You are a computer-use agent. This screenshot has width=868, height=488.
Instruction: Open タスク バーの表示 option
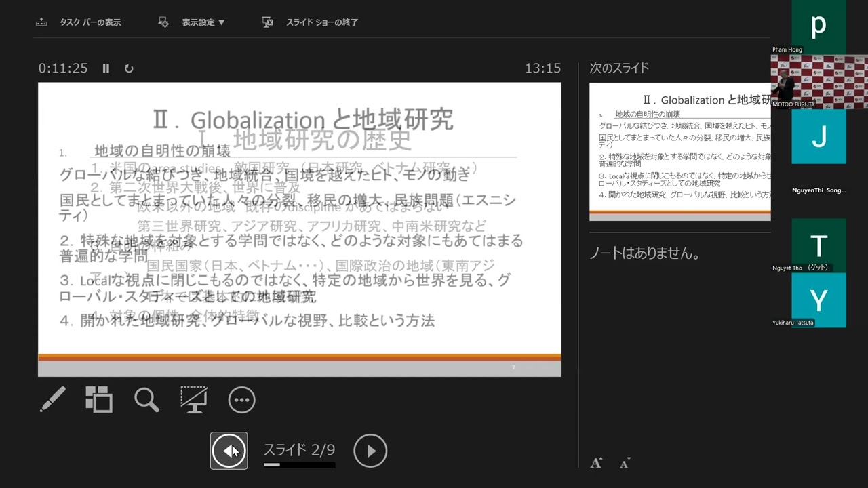pos(90,22)
